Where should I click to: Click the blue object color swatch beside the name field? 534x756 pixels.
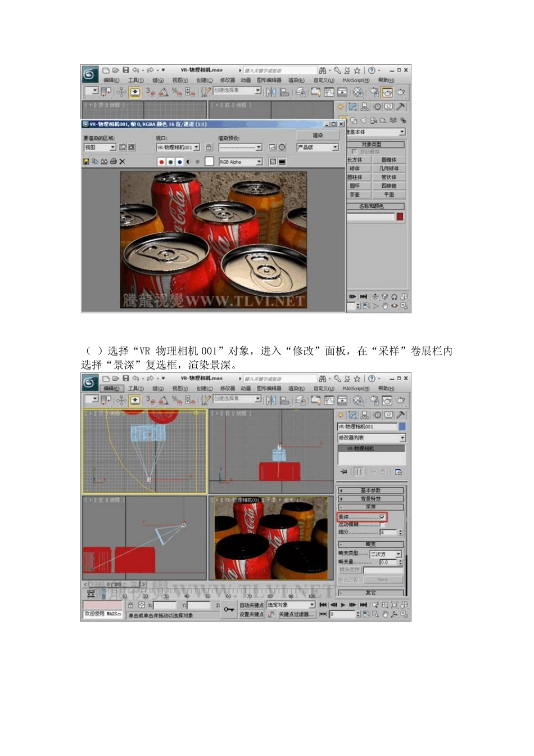click(402, 427)
